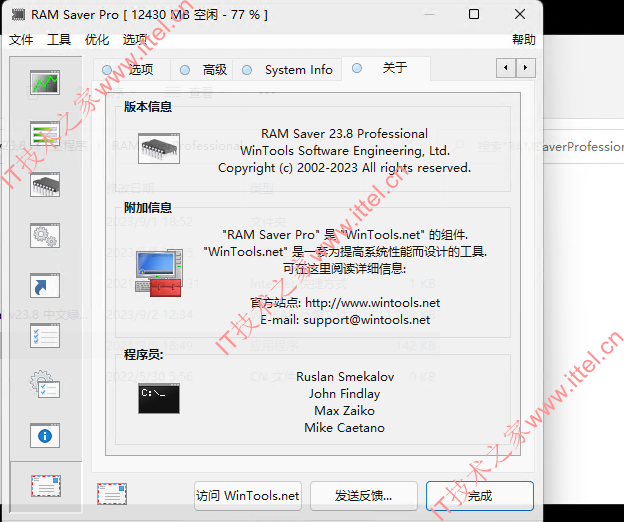Viewport: 624px width, 522px height.
Task: Open the gears settings sidebar icon
Action: (45, 235)
